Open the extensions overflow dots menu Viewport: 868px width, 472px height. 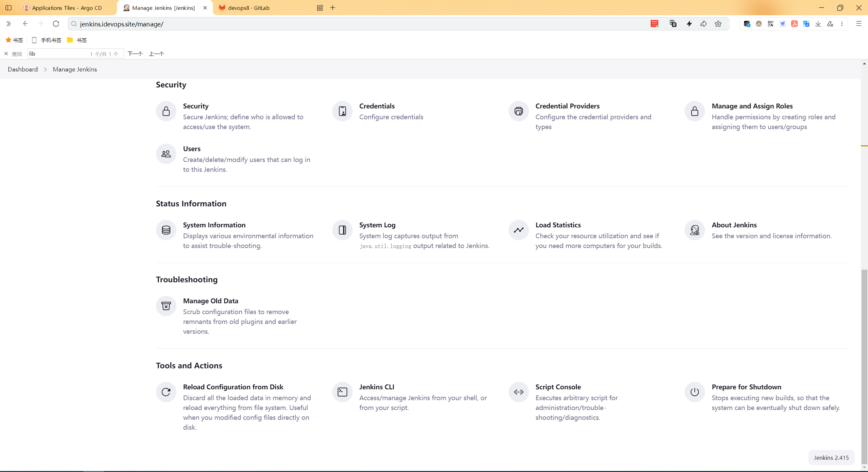[x=842, y=24]
